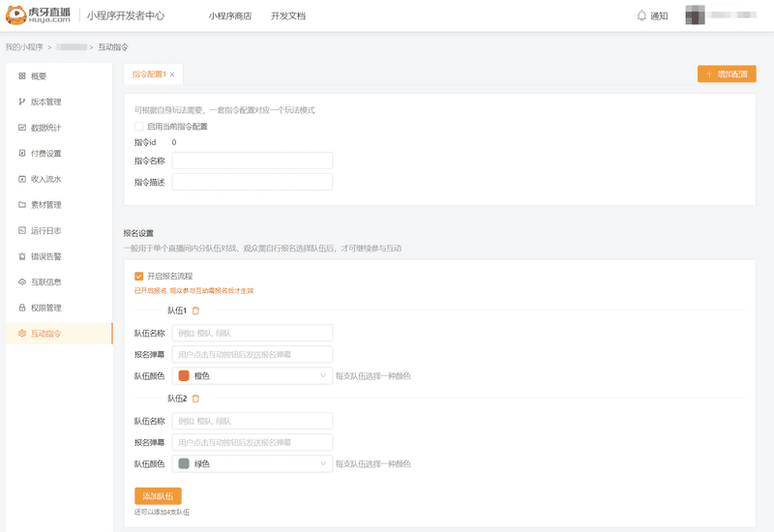Image resolution: width=774 pixels, height=532 pixels.
Task: Open the 小程序商店 menu item
Action: 230,16
